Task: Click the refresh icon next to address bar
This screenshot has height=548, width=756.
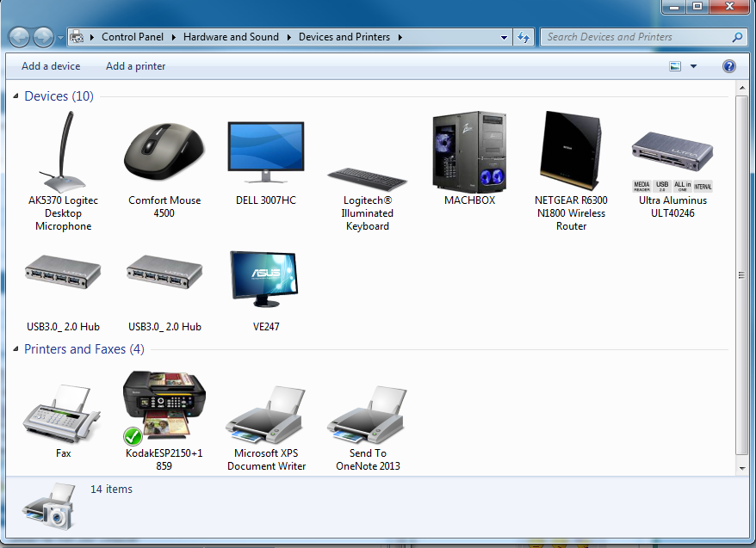Action: point(524,37)
